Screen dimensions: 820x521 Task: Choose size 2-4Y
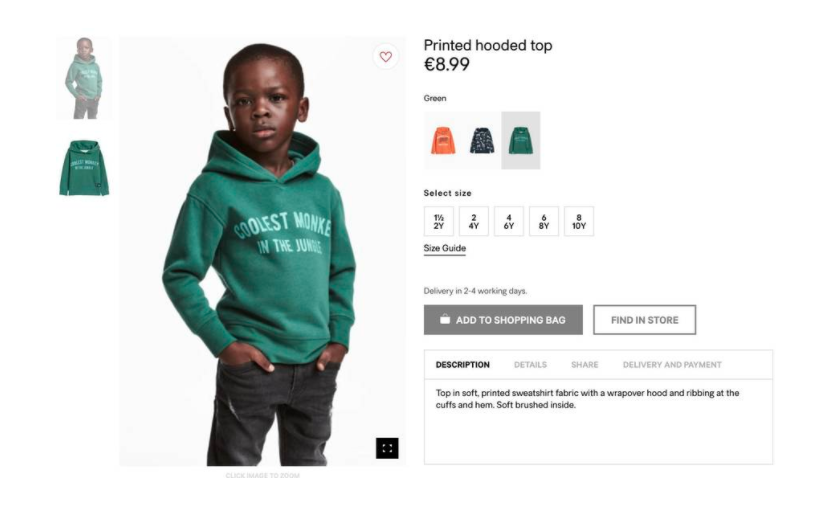474,222
